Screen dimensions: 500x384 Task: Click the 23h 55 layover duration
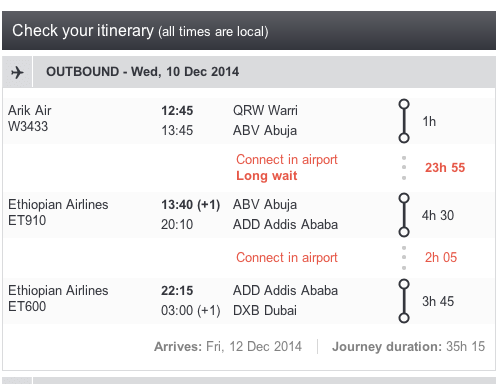[x=445, y=168]
